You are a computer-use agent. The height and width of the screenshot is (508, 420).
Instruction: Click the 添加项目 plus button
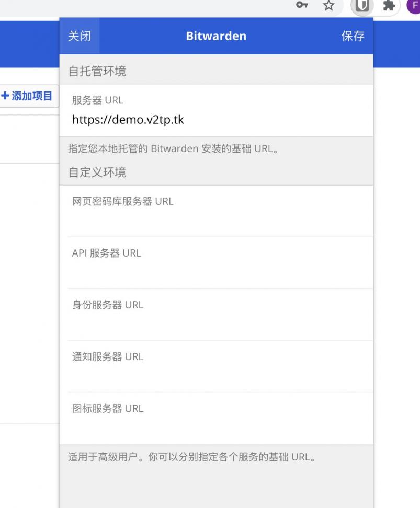click(27, 96)
